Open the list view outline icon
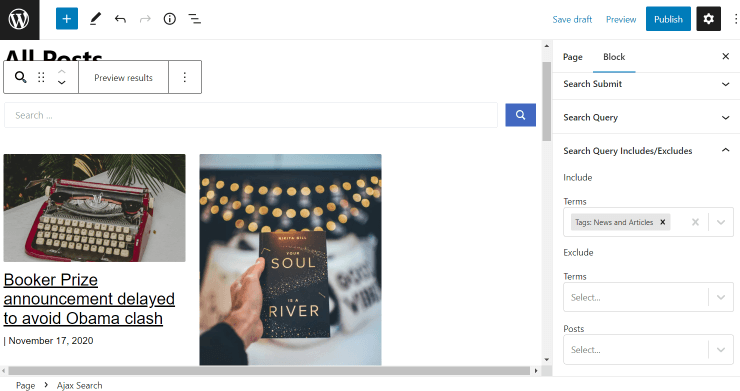Image resolution: width=740 pixels, height=391 pixels. [194, 19]
